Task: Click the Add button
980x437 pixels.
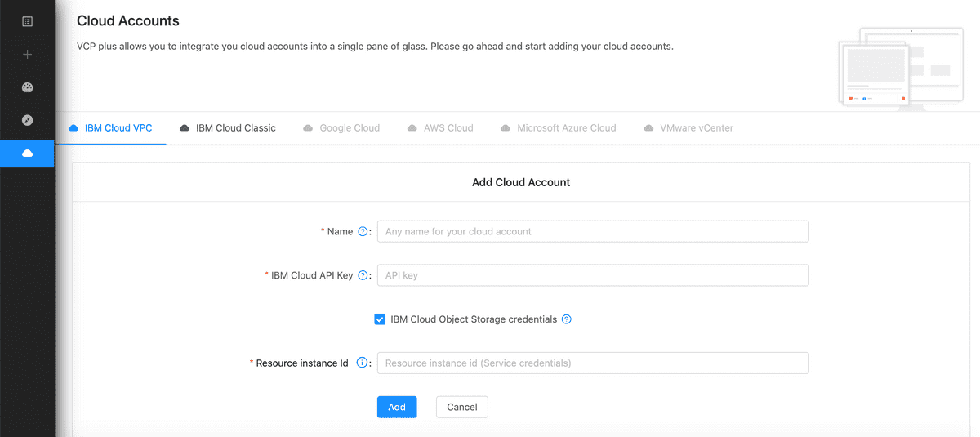Action: coord(397,407)
